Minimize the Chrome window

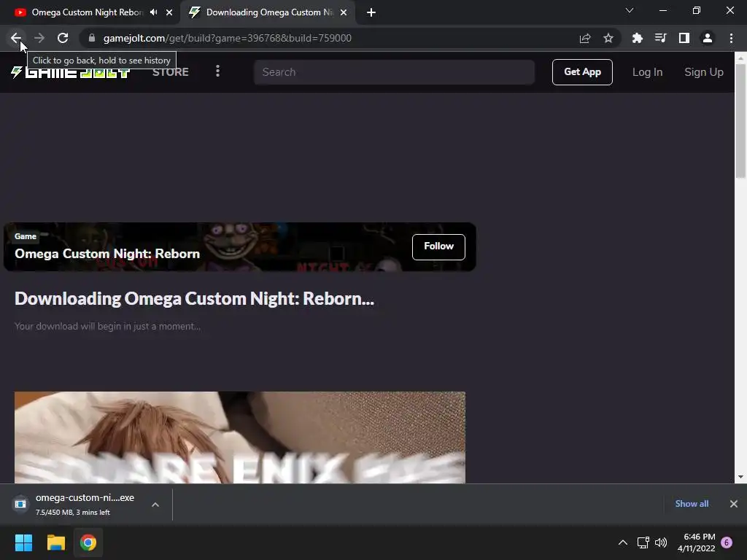[x=662, y=10]
